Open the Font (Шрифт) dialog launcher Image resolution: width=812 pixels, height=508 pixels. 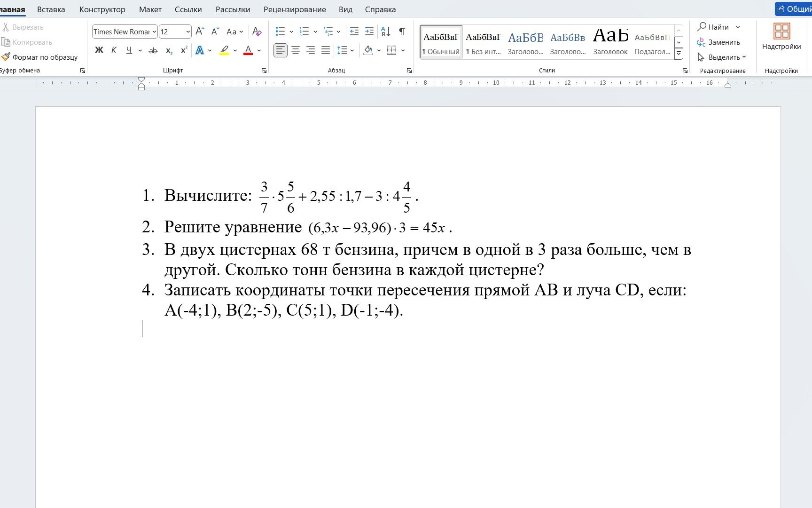click(x=264, y=71)
